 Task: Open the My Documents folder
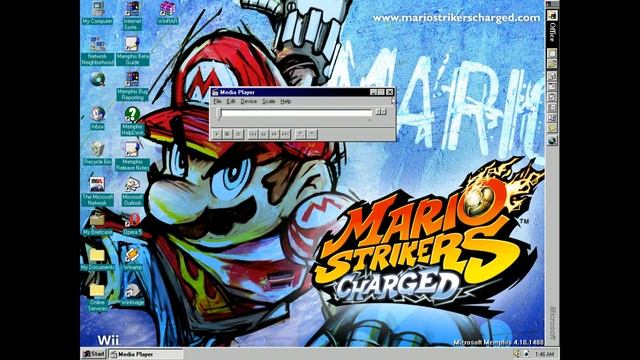point(98,259)
